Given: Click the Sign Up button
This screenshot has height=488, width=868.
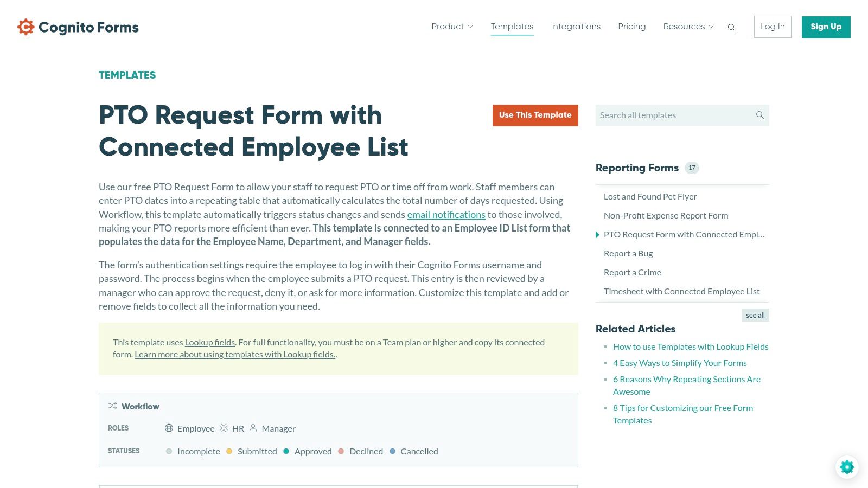Looking at the screenshot, I should click(x=826, y=27).
